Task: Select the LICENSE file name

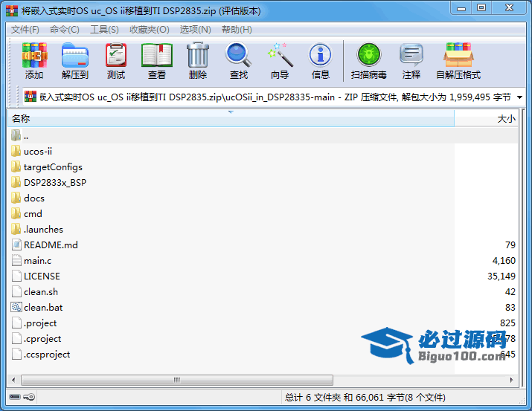Action: pyautogui.click(x=42, y=276)
